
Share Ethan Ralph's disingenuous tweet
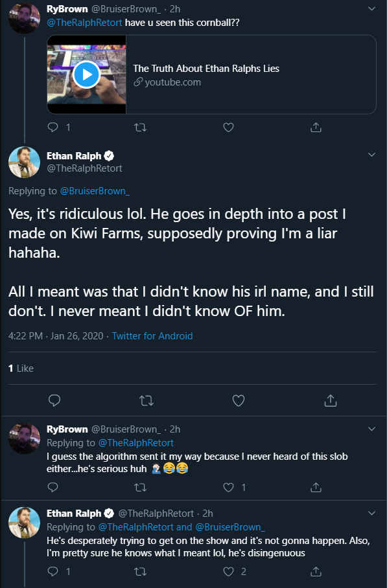click(x=316, y=571)
